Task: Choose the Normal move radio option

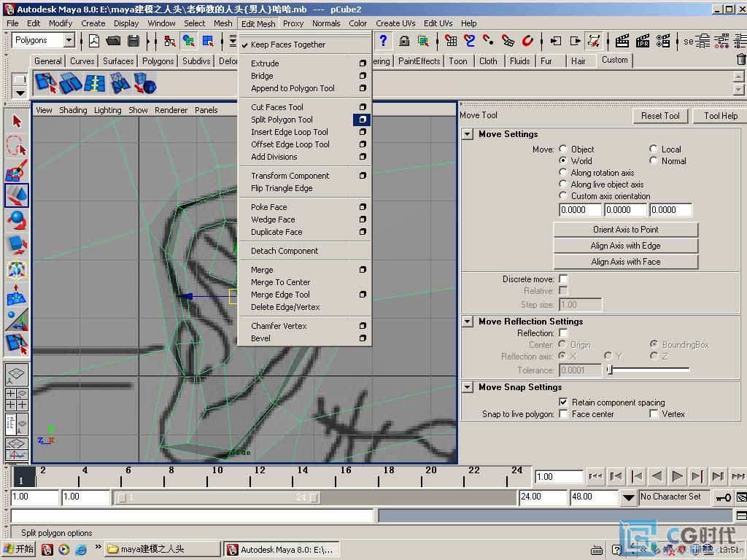Action: [654, 161]
